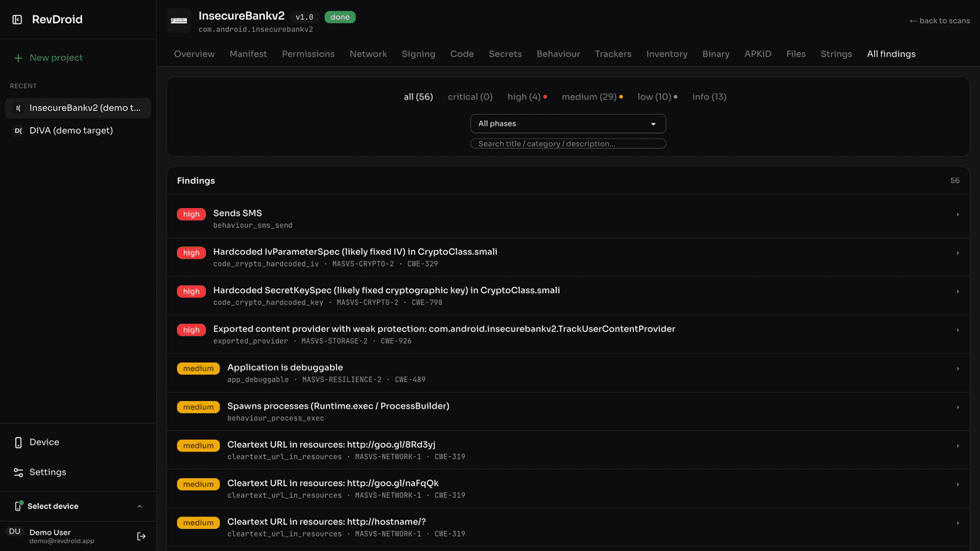Log out using the sign-out icon

pos(141,536)
